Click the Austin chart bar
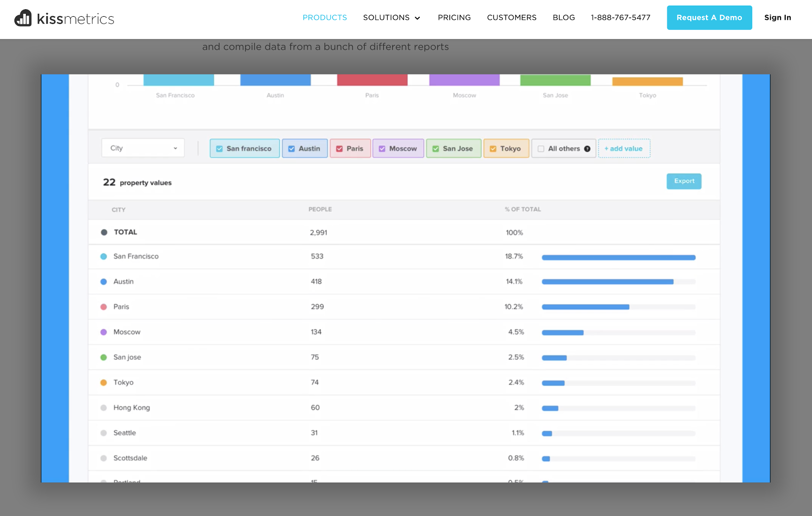This screenshot has height=516, width=812. click(276, 80)
